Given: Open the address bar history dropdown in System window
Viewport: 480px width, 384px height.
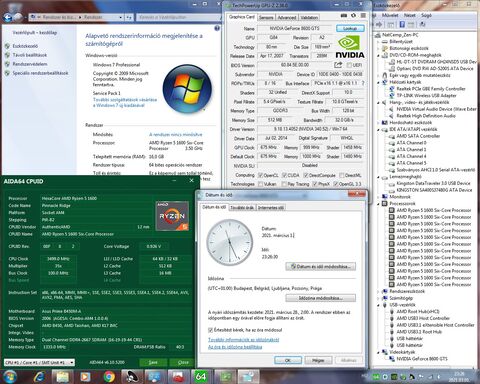Looking at the screenshot, I should [x=121, y=17].
